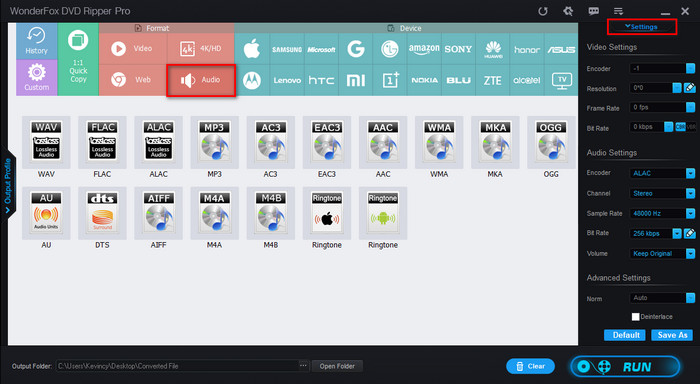
Task: Click the RUN button
Action: click(625, 367)
